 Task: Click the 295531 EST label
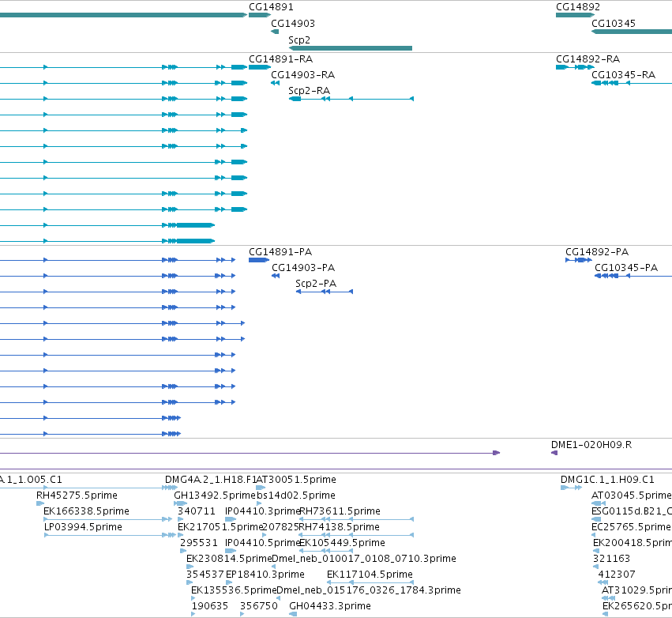[199, 543]
